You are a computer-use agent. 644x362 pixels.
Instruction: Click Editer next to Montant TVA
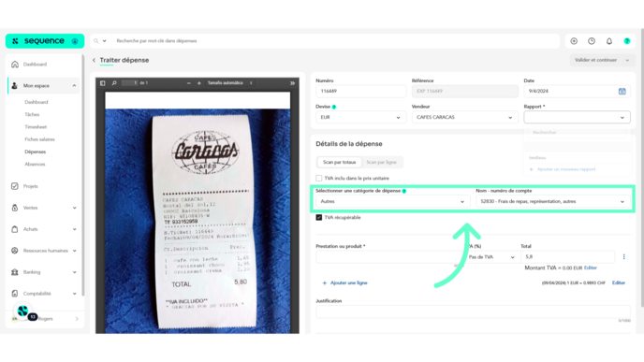click(x=591, y=268)
